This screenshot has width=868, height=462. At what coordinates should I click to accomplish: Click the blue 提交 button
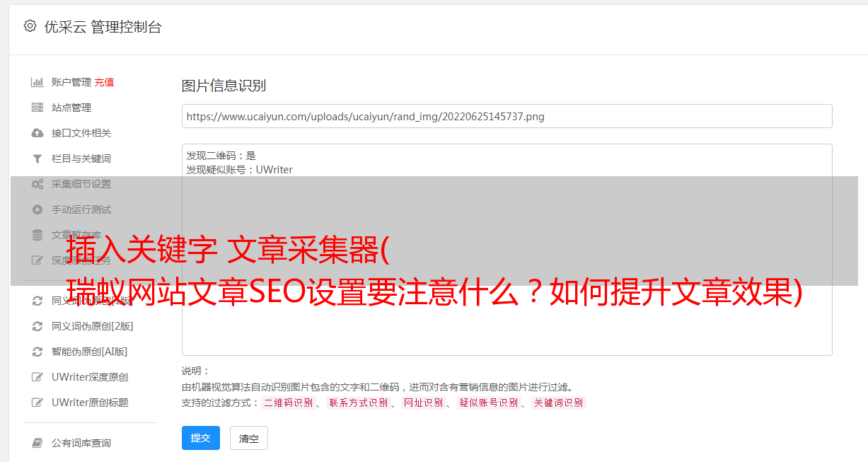(201, 438)
